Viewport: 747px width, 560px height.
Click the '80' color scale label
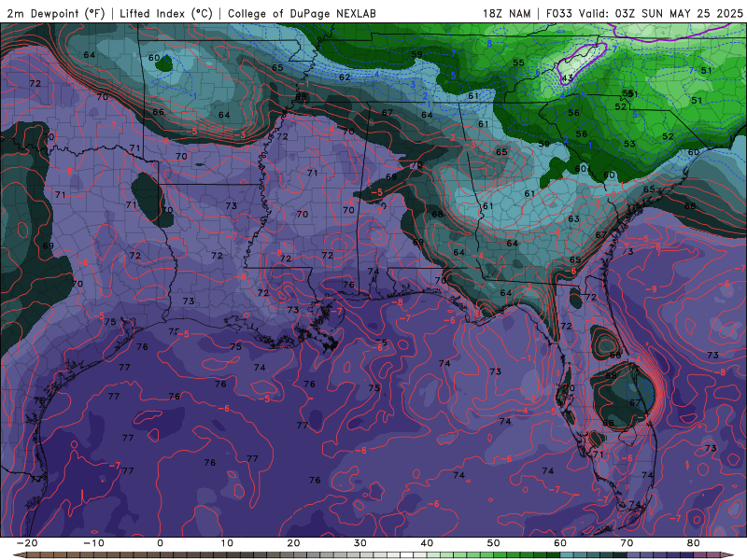(x=694, y=543)
